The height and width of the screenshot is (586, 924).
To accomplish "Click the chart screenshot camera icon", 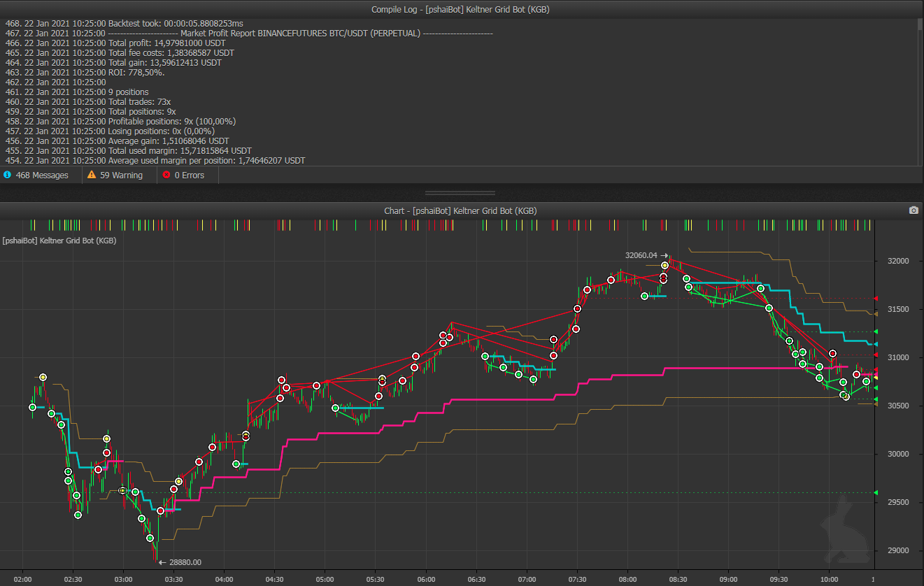I will coord(913,210).
